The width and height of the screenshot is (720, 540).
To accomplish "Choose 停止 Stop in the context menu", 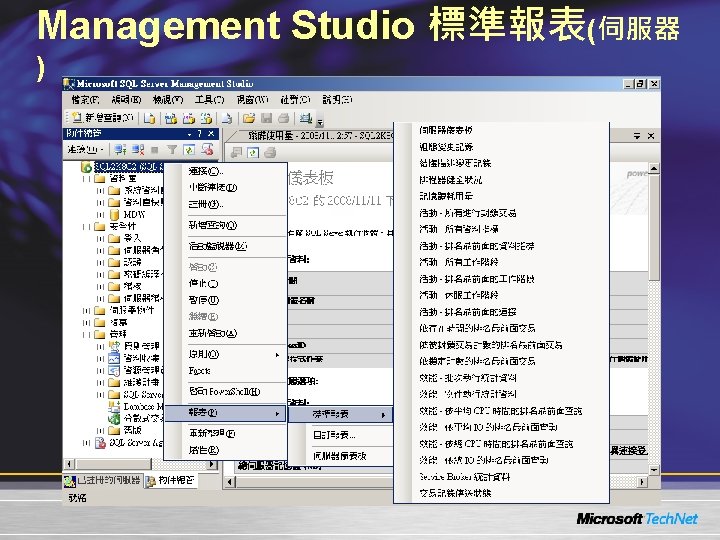I will pos(225,283).
